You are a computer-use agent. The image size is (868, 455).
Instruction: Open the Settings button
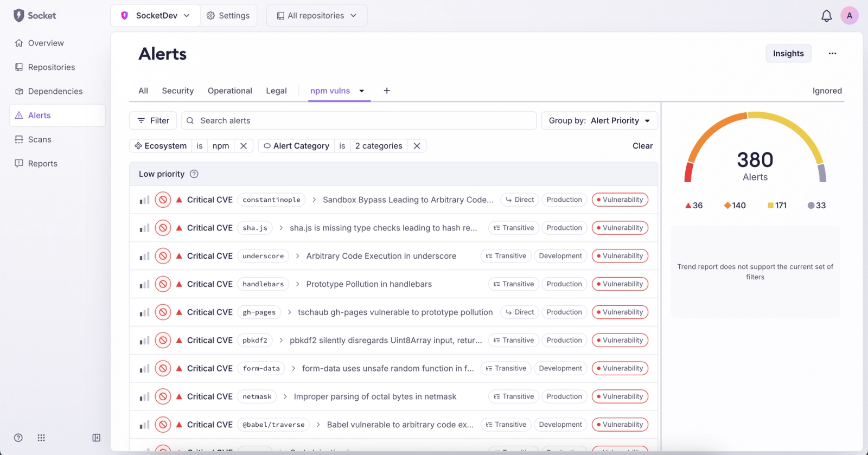pyautogui.click(x=228, y=16)
